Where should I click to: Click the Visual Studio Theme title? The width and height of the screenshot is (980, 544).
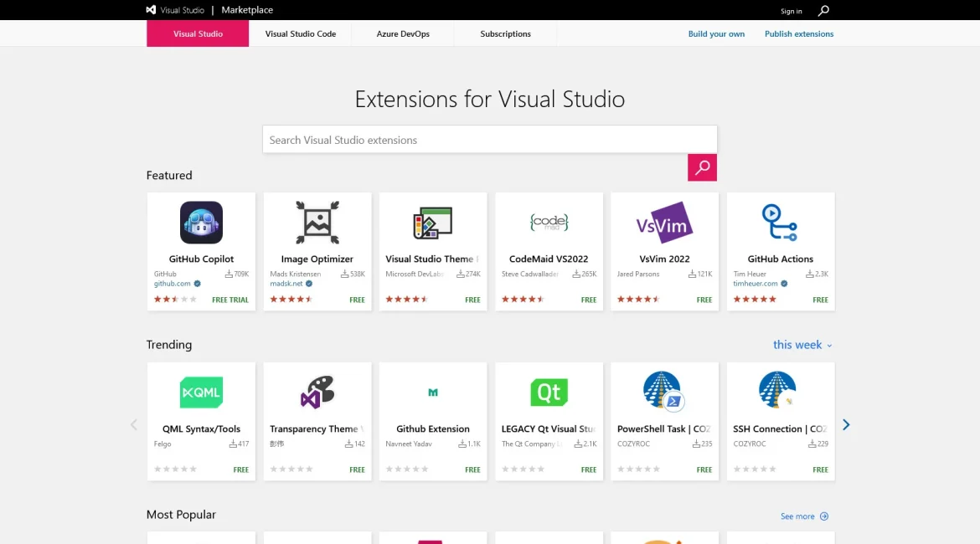point(432,259)
